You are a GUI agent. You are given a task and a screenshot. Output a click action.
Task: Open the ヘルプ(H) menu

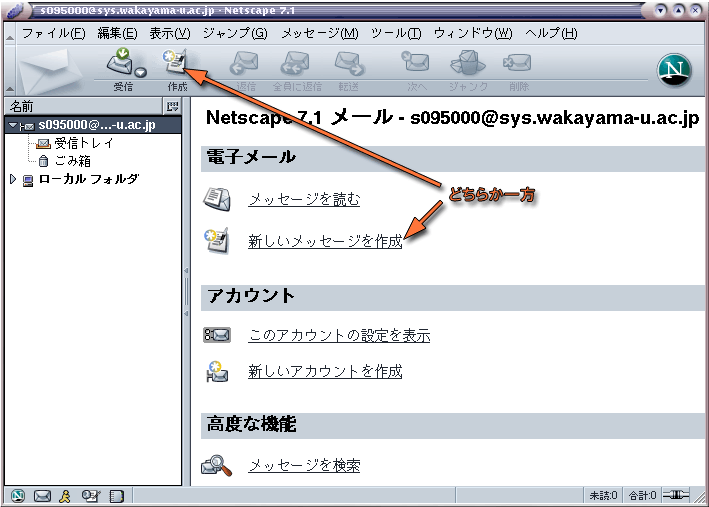pos(551,33)
